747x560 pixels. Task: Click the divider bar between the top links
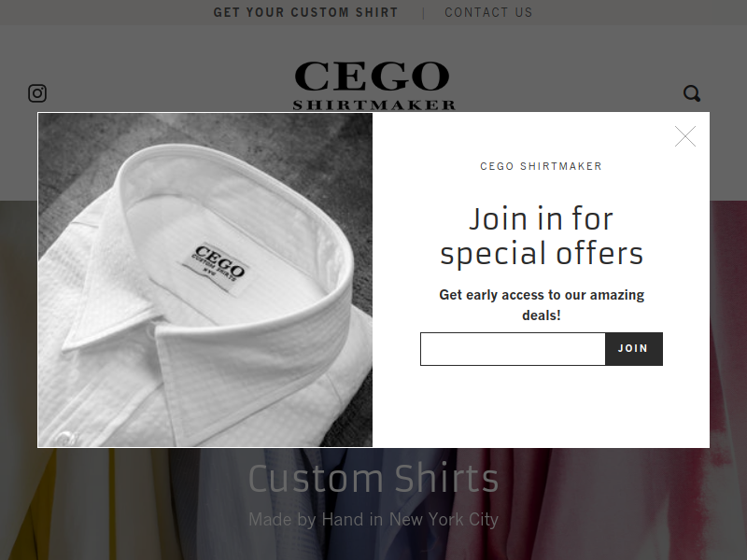tap(423, 13)
